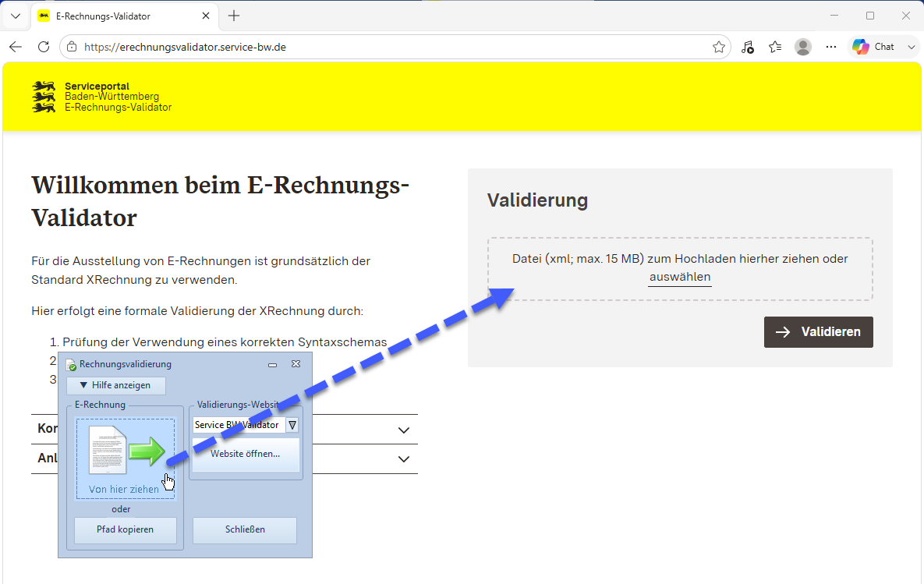Minimize the Rechnungsvalidierung dialog
Image resolution: width=924 pixels, height=584 pixels.
coord(272,365)
